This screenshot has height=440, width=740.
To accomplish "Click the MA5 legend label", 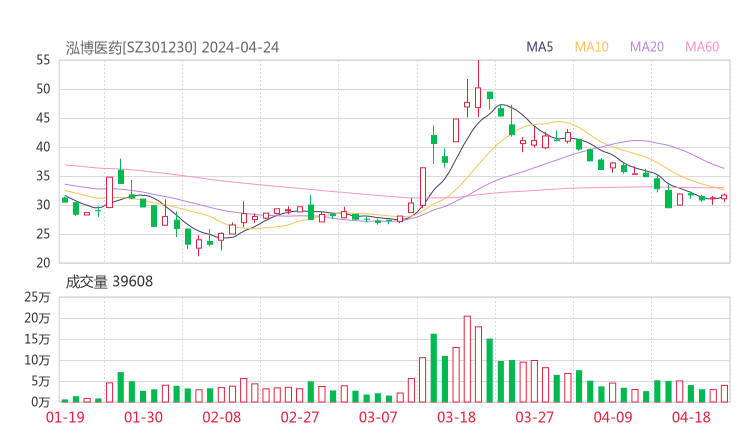I will (539, 47).
